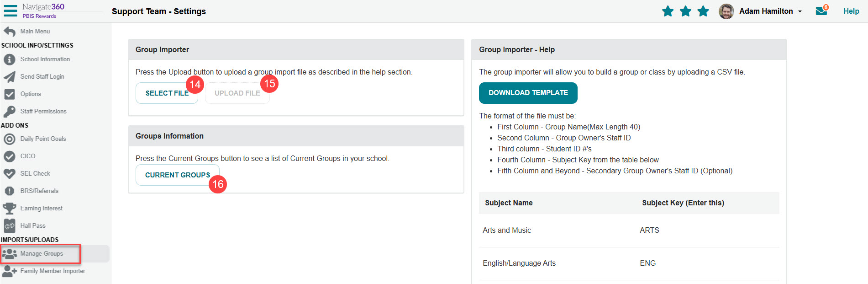This screenshot has height=284, width=868.
Task: Click the Send Staff Login paper plane icon
Action: 9,77
